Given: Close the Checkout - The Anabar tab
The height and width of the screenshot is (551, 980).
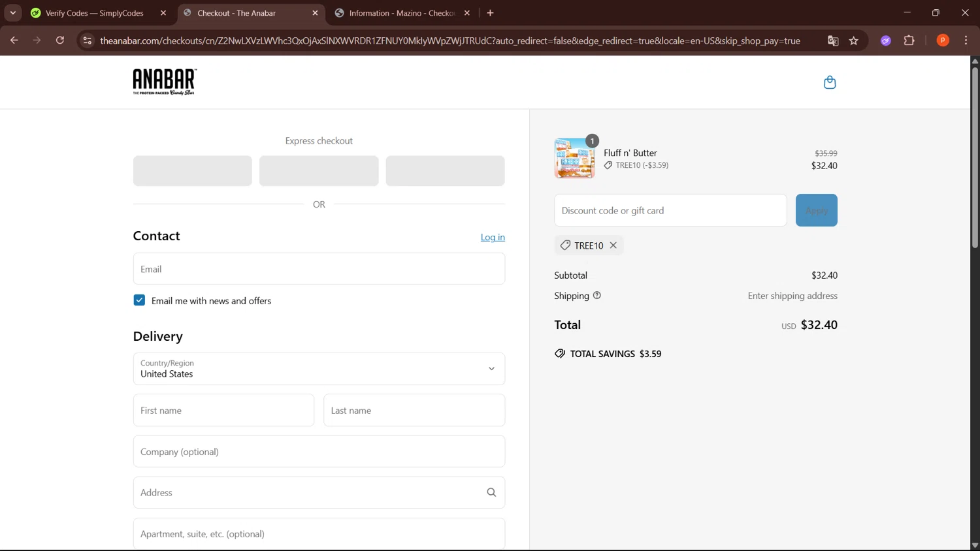Looking at the screenshot, I should (x=315, y=13).
